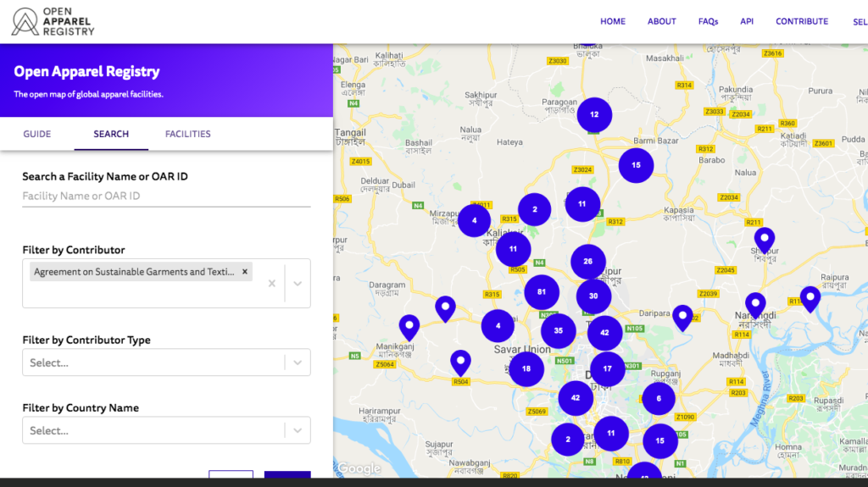
Task: Open the Filter by Country Name dropdown
Action: 166,430
